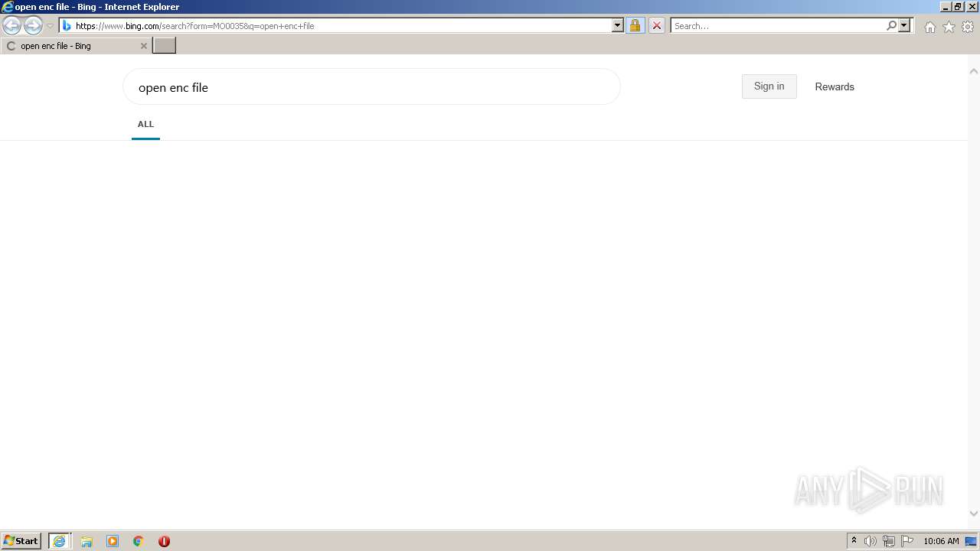Launch the media player taskbar icon

(x=113, y=541)
